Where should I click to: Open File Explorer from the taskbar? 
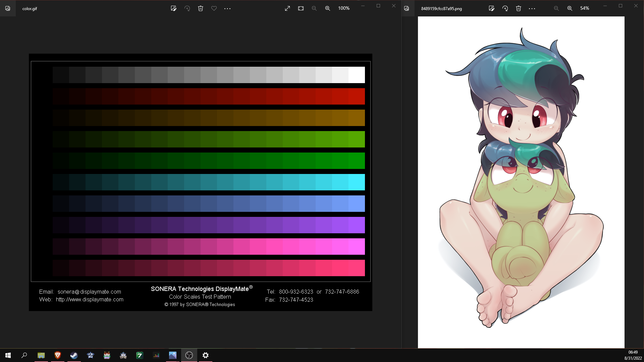click(41, 355)
